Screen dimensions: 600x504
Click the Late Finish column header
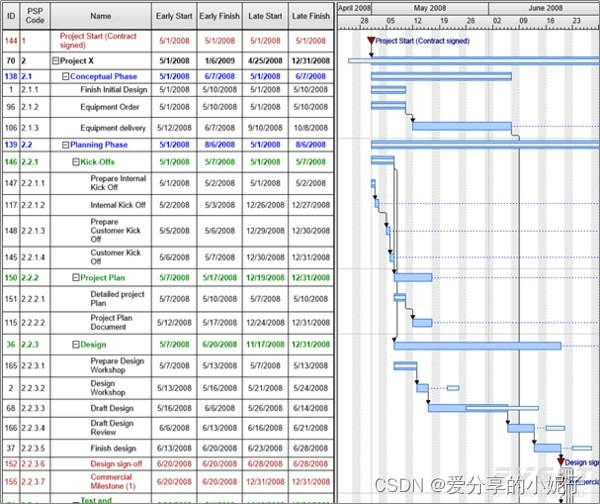(x=310, y=16)
